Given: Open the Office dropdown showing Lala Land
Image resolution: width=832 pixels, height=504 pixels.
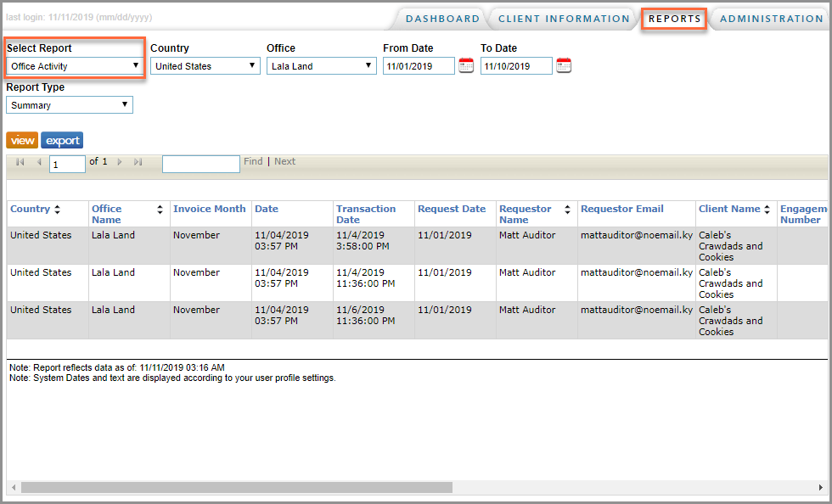Looking at the screenshot, I should (x=366, y=65).
